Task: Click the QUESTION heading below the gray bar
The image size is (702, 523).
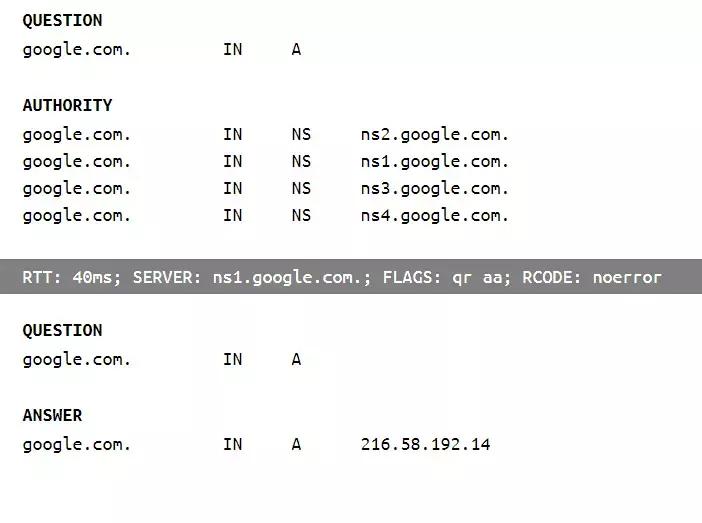Action: [62, 330]
